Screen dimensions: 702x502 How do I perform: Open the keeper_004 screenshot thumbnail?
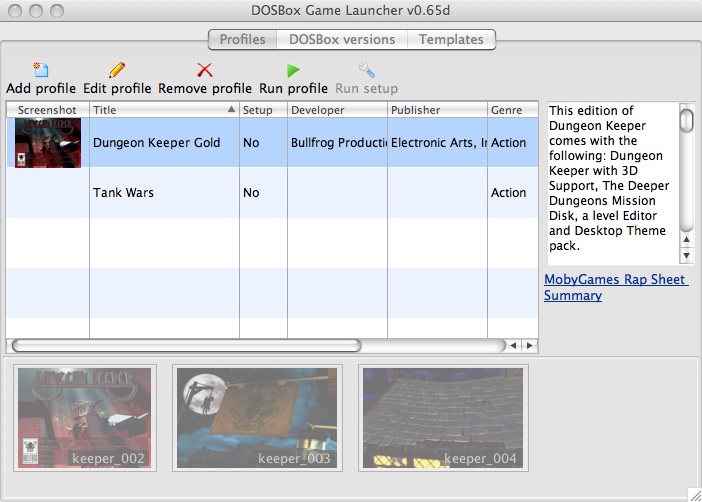coord(444,417)
